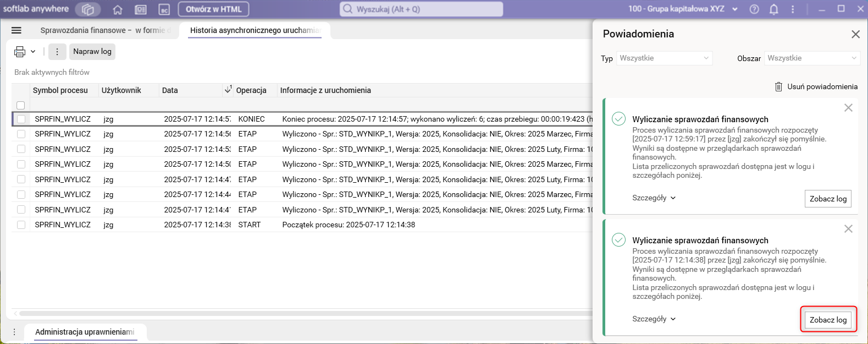Screen dimensions: 868x344
Task: Check the 12:14:44 ETAP row checkbox
Action: (21, 194)
